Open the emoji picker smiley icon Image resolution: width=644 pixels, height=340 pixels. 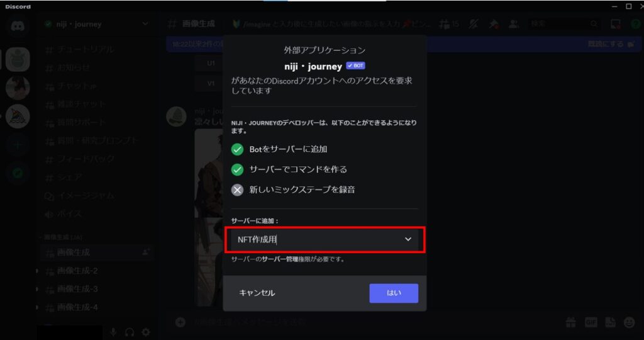coord(629,322)
